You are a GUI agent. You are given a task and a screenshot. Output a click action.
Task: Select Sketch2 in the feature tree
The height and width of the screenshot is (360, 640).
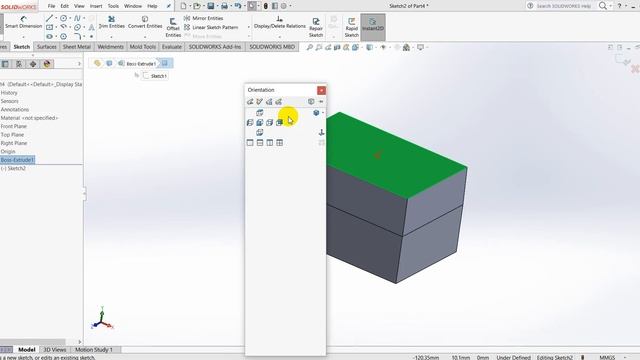(x=14, y=168)
